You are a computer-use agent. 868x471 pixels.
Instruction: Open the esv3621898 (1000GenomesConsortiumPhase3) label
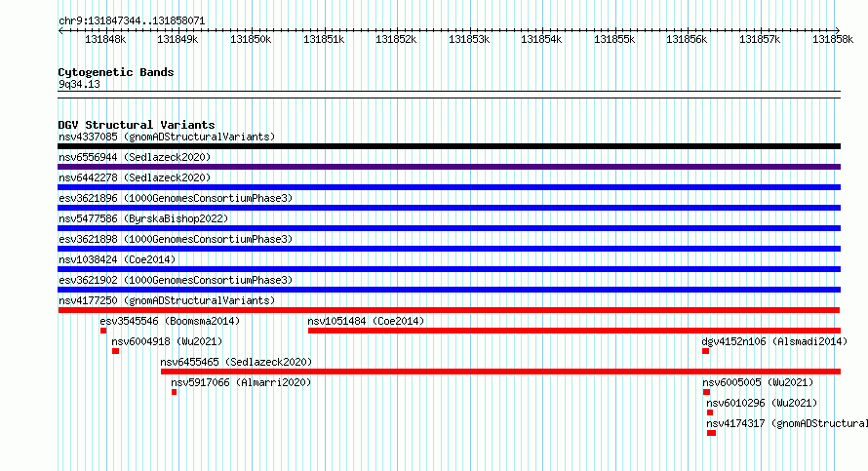click(x=176, y=239)
